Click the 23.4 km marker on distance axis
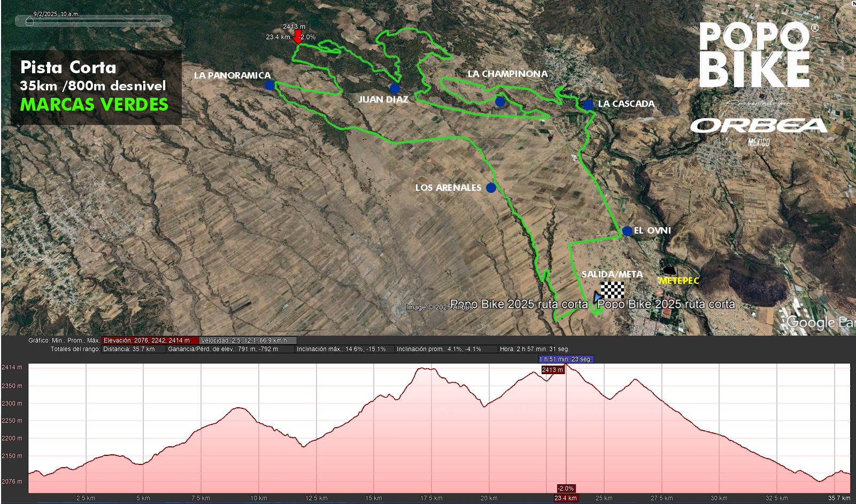This screenshot has height=504, width=856. pyautogui.click(x=566, y=498)
